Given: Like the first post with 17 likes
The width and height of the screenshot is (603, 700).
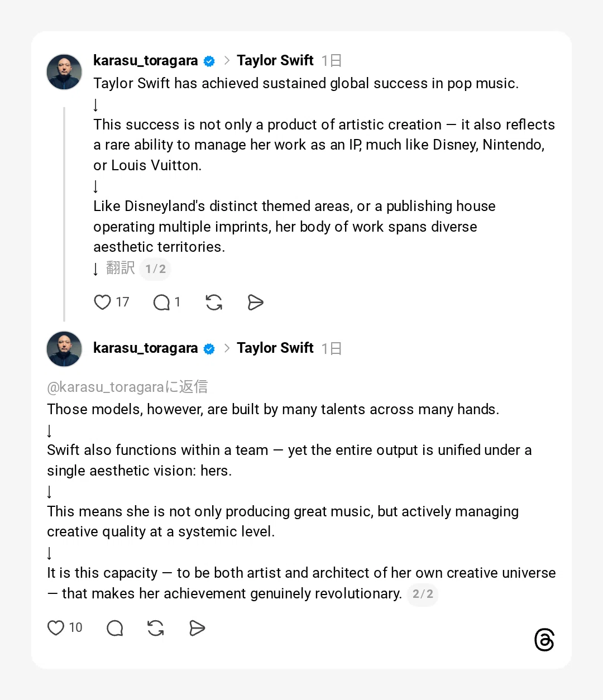Looking at the screenshot, I should 103,302.
